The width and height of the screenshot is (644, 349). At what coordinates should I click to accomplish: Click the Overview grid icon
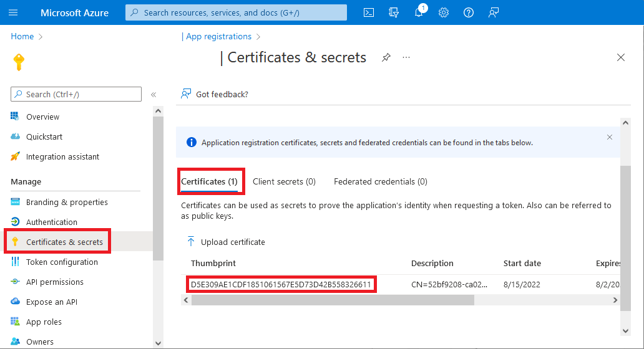pos(15,117)
